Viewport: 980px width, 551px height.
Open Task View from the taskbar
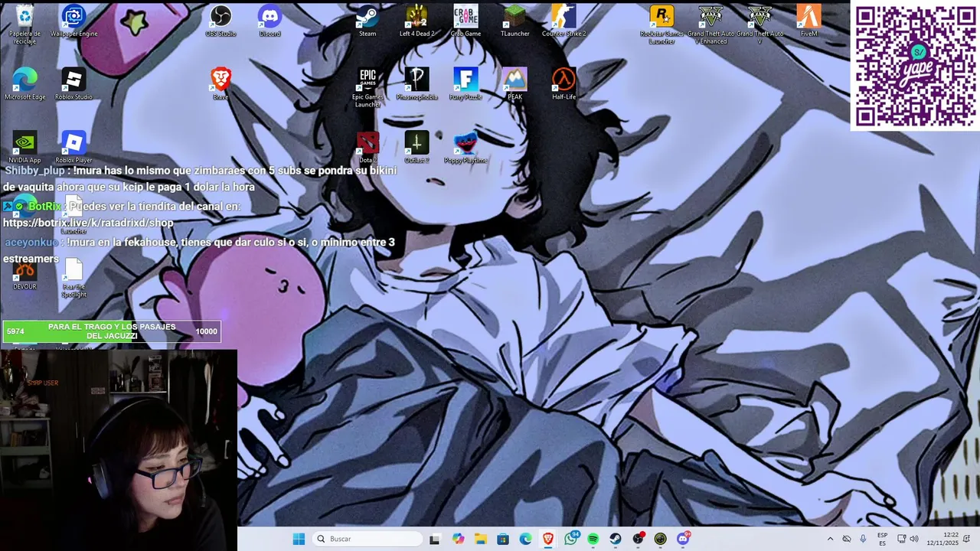435,539
